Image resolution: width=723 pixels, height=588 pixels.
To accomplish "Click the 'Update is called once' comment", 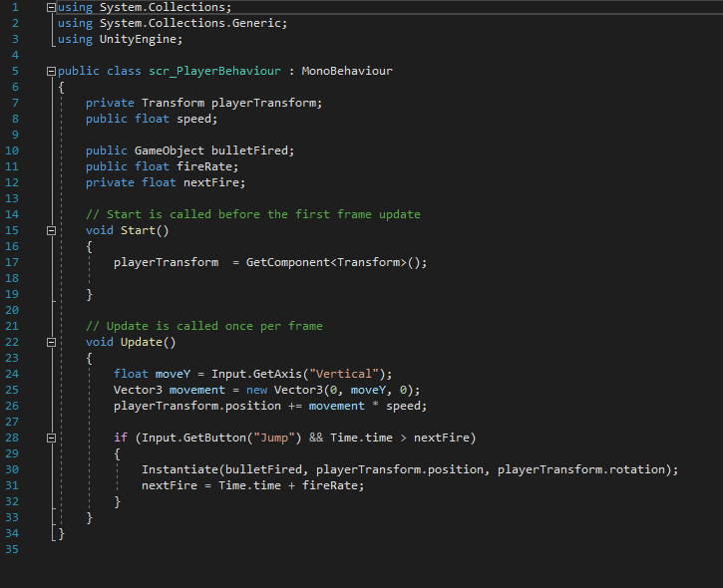I will [203, 326].
